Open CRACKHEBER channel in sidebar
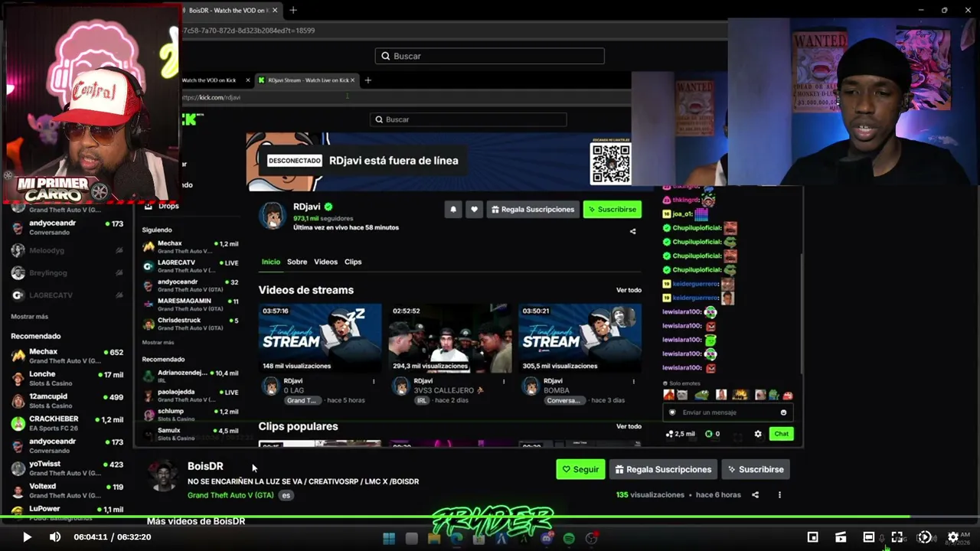980x551 pixels. pos(67,423)
